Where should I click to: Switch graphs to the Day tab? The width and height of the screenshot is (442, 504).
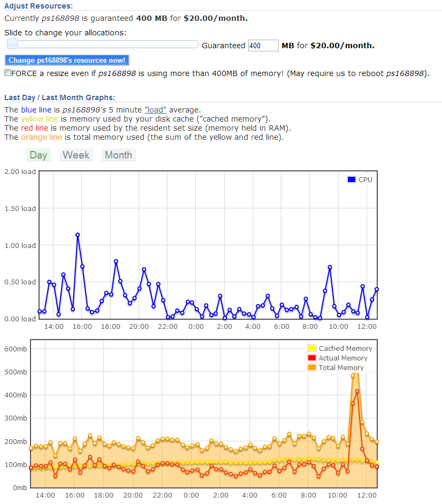39,155
